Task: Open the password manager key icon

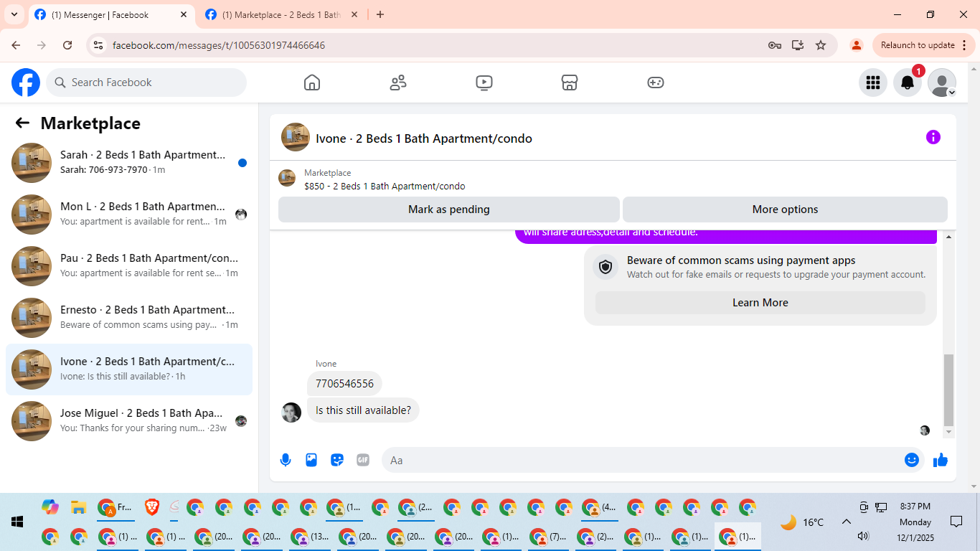Action: click(775, 45)
